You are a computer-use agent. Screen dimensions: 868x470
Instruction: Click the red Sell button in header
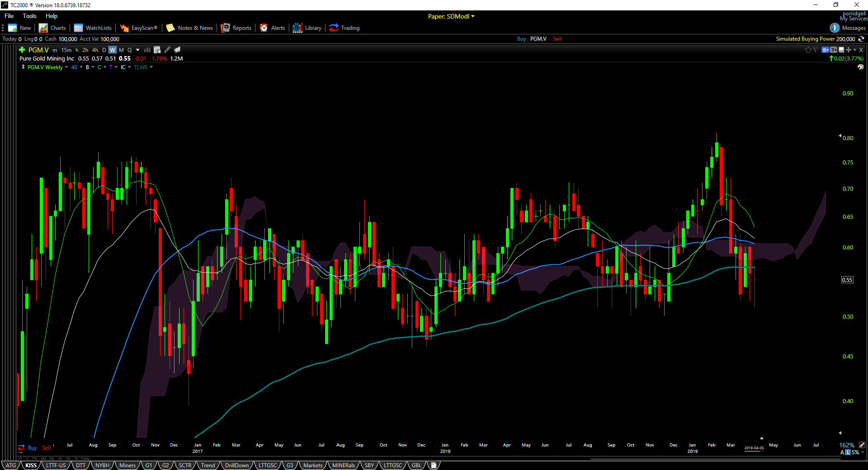click(x=557, y=39)
